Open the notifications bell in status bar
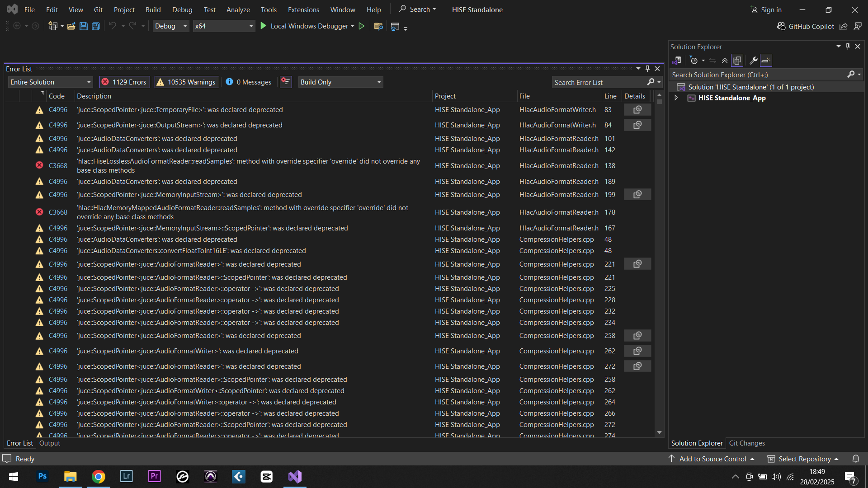 (x=856, y=459)
